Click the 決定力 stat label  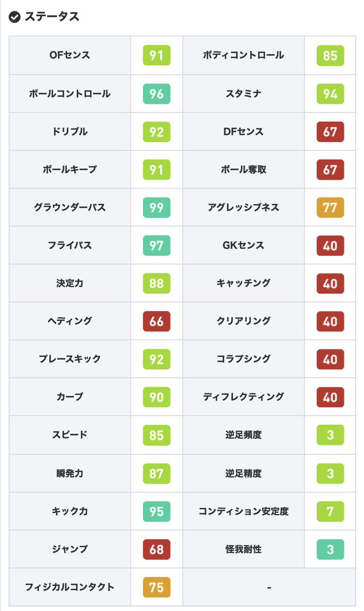(70, 283)
